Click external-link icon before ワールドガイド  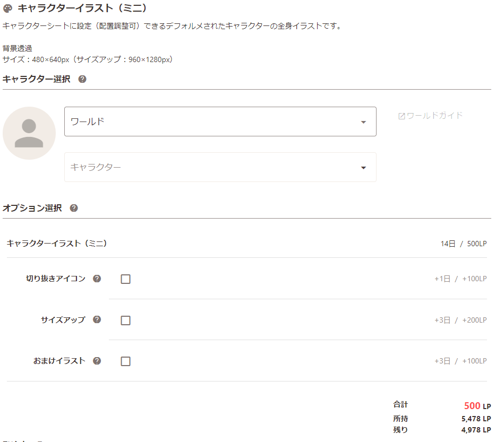tap(402, 116)
